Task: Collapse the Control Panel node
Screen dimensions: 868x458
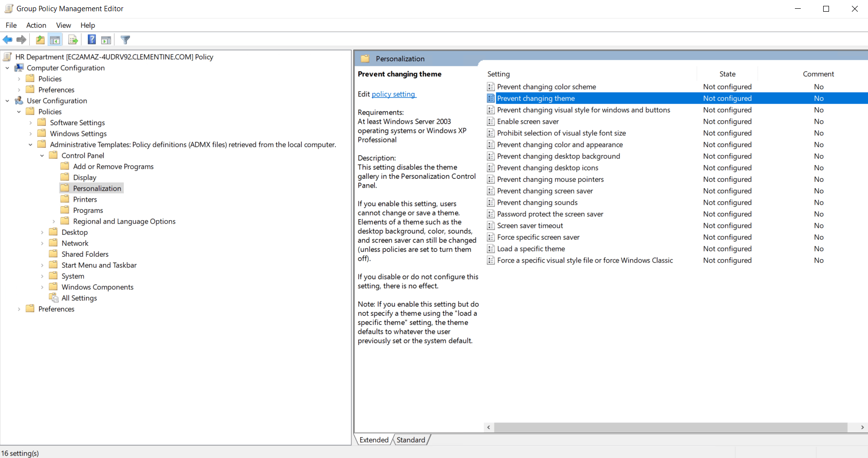Action: [x=41, y=155]
